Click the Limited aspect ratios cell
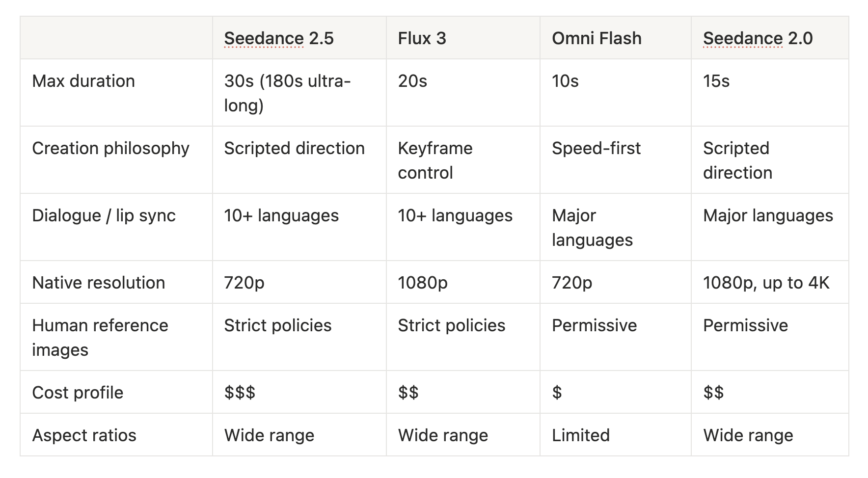 [x=616, y=435]
